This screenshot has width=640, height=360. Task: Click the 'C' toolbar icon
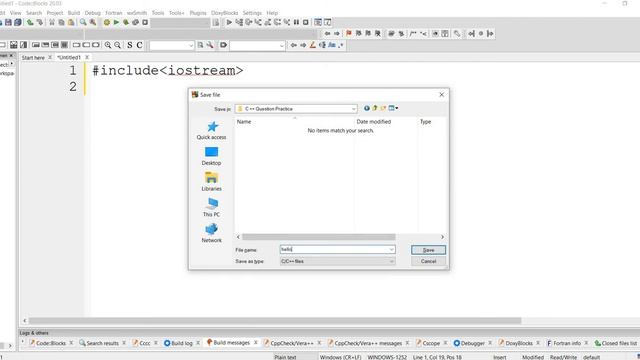[x=140, y=45]
